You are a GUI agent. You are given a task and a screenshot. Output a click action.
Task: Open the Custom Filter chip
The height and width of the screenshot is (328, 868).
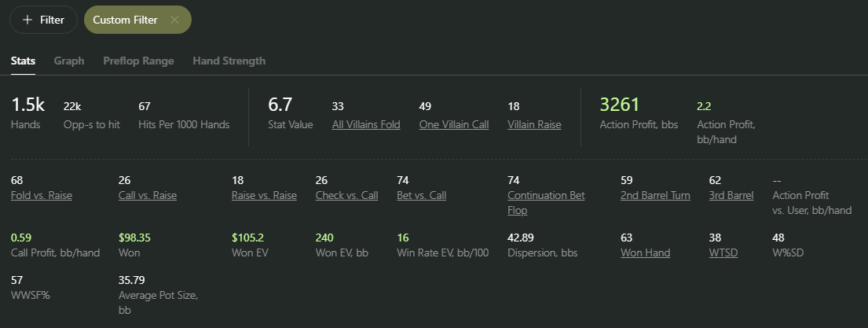point(126,20)
